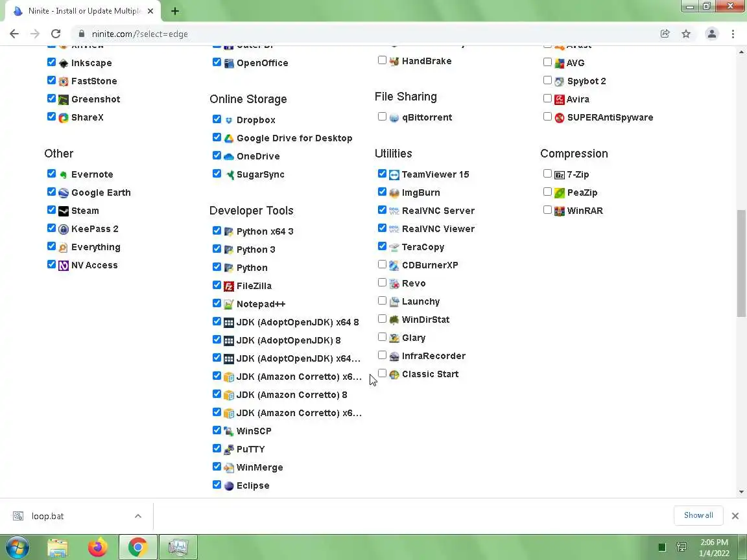The width and height of the screenshot is (747, 560).
Task: Open the loop.bat download options arrow
Action: point(137,516)
